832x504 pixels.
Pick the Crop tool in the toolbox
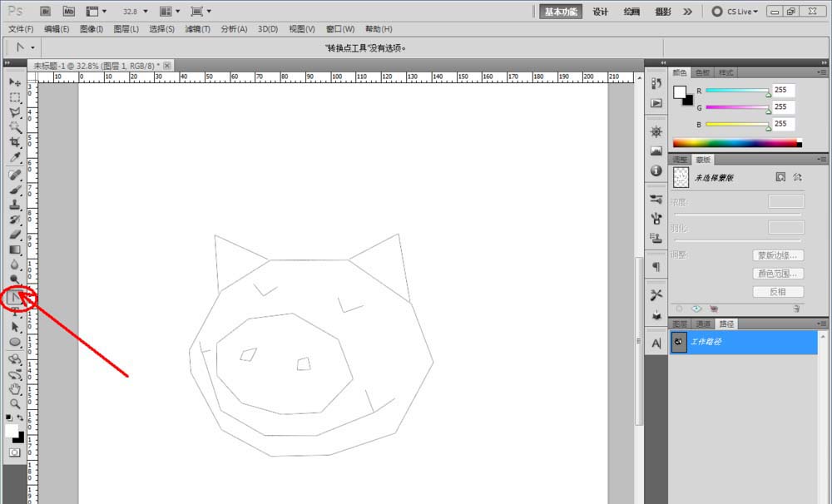coord(15,142)
